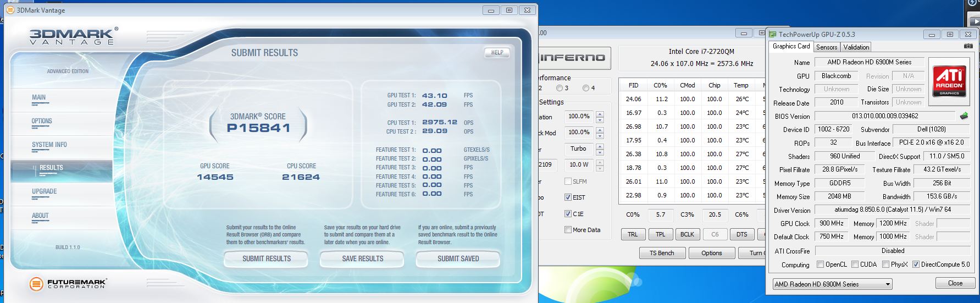Click GPU TEST 1 value 43.10

point(434,95)
